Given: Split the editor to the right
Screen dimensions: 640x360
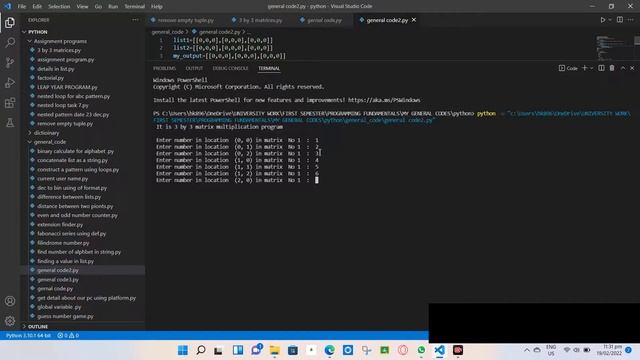Looking at the screenshot, I should tap(620, 20).
